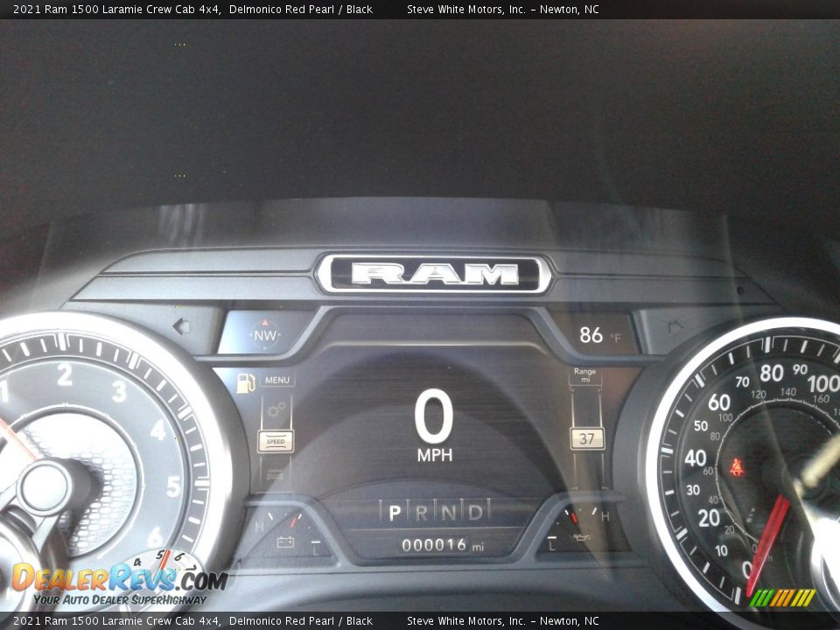This screenshot has height=630, width=840.
Task: Click the 37 range value box
Action: click(x=587, y=438)
